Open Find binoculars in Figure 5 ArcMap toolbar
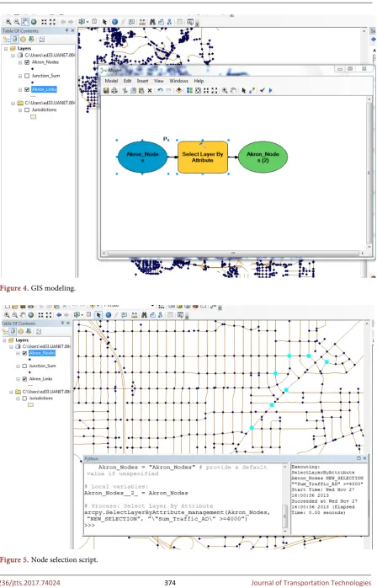Viewport: 377px width, 588px height. (x=144, y=315)
